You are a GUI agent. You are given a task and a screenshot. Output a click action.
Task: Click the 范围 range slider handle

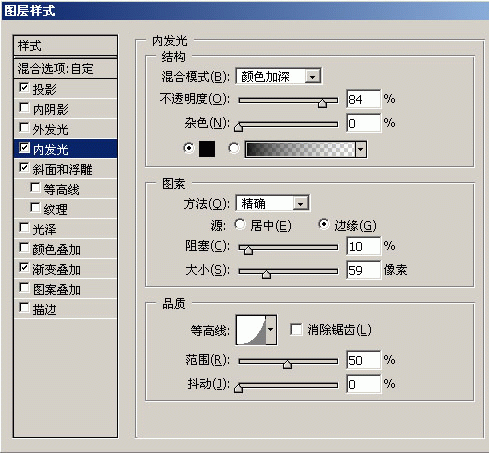[287, 364]
